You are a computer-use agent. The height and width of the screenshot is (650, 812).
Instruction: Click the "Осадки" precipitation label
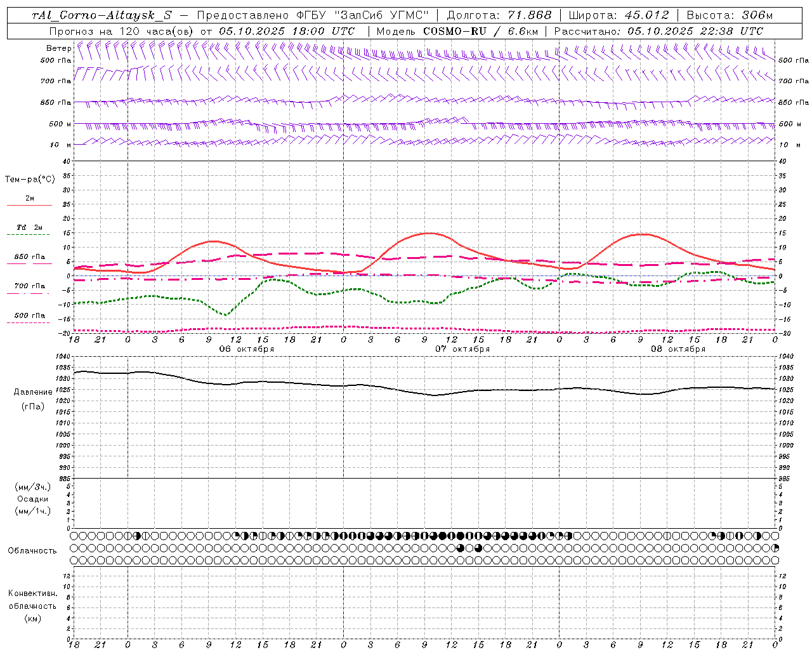click(x=33, y=499)
